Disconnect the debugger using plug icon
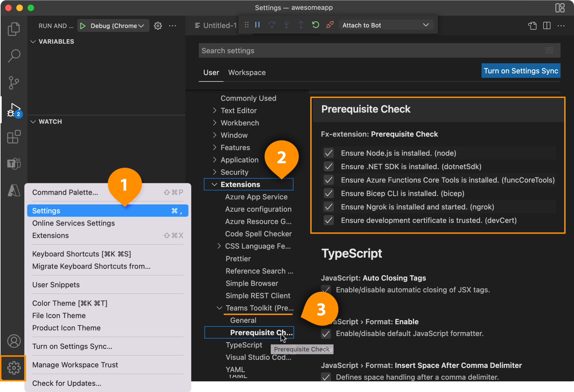This screenshot has height=392, width=574. [x=330, y=25]
